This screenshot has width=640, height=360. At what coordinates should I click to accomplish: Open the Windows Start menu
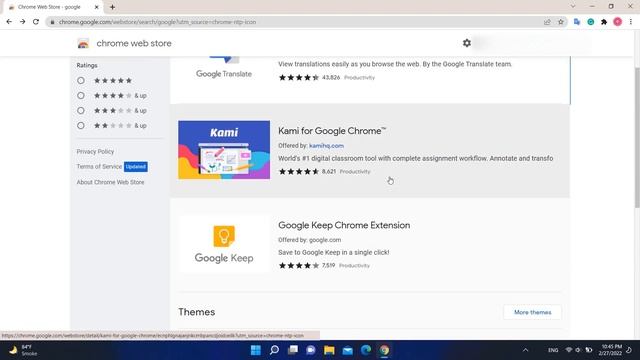256,350
